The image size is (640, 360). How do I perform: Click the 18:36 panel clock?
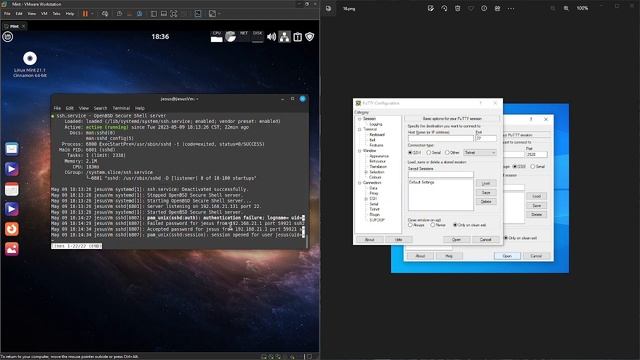click(x=160, y=36)
